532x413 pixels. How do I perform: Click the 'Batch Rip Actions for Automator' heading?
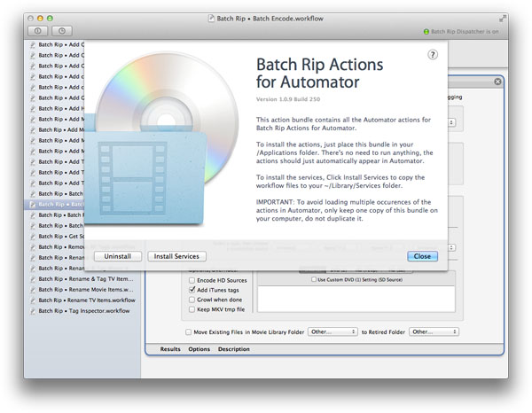pos(319,74)
